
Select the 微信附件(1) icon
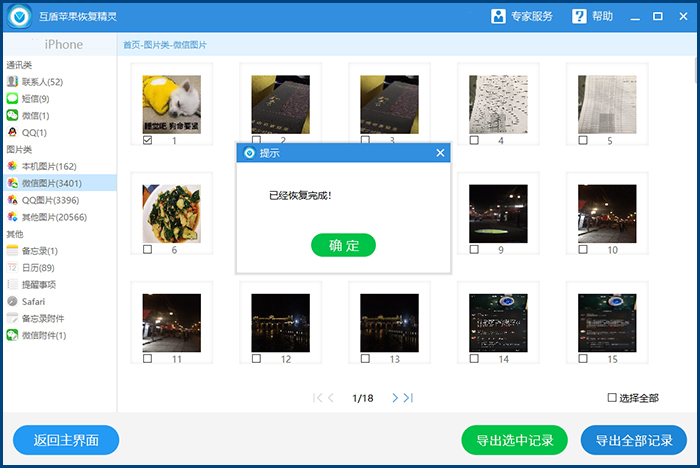[x=12, y=335]
